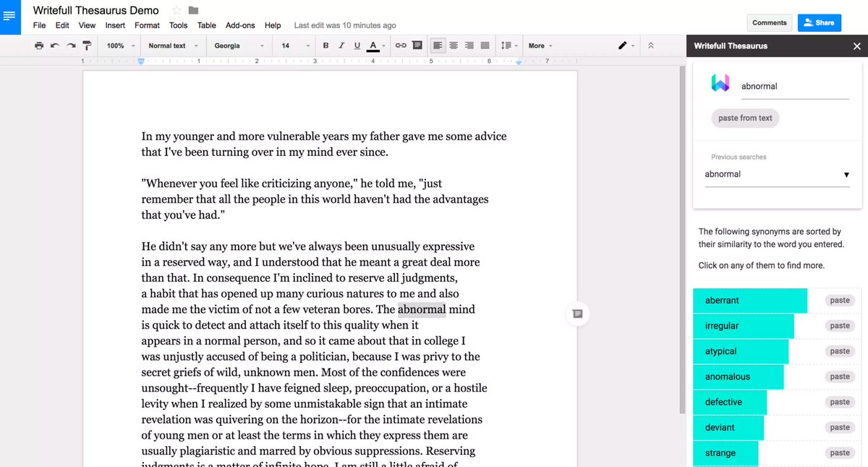The width and height of the screenshot is (868, 467).
Task: Click the Last edit was 10 minutes ago link
Action: point(345,25)
